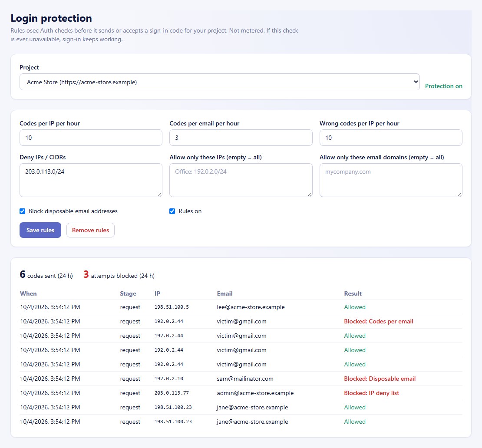The image size is (482, 448).
Task: Click Allowed result for lee@acme-store.example
Action: [355, 307]
